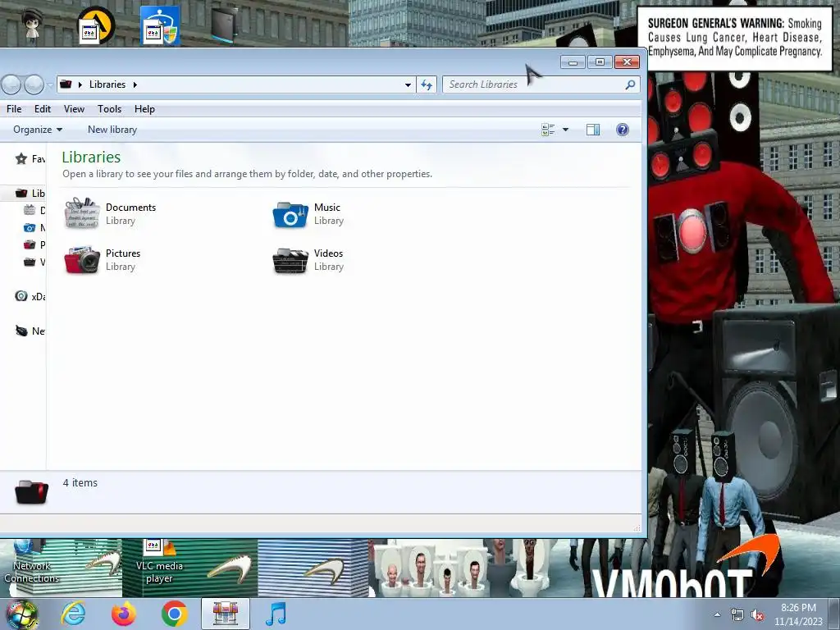
Task: Open the Documents library
Action: coord(111,213)
